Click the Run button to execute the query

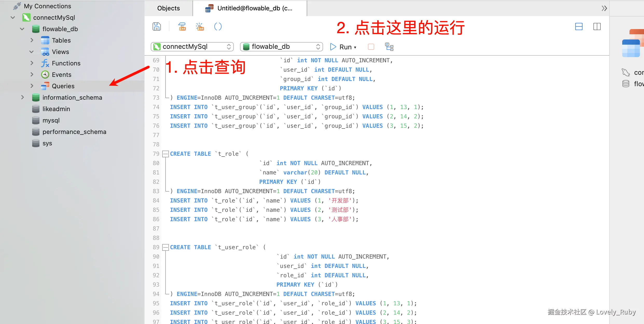pos(343,47)
